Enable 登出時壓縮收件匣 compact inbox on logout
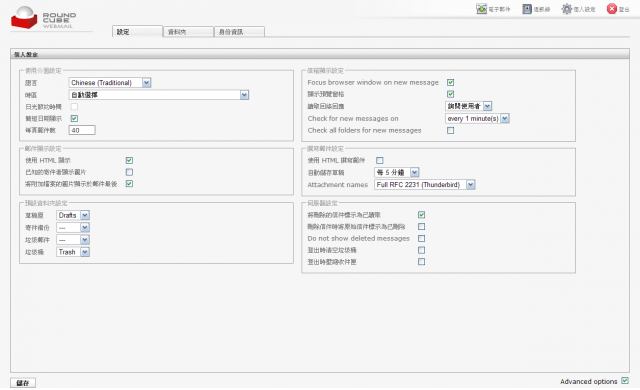 point(422,262)
